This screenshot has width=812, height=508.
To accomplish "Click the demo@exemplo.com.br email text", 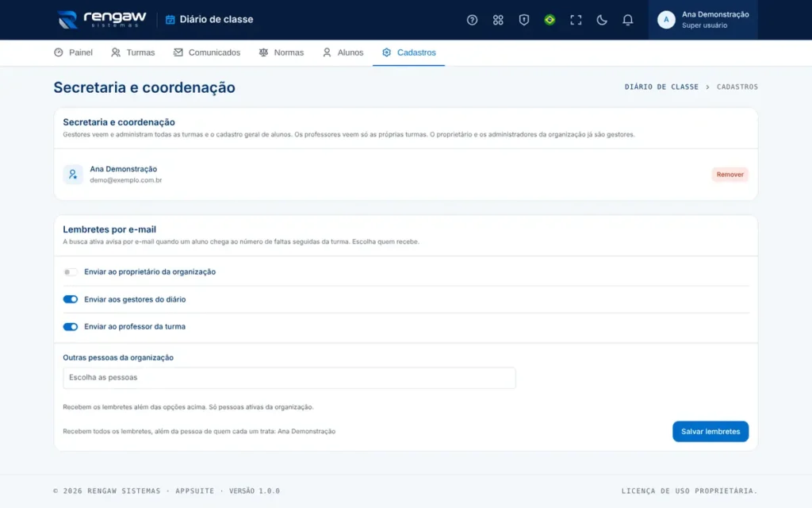I will pos(126,180).
